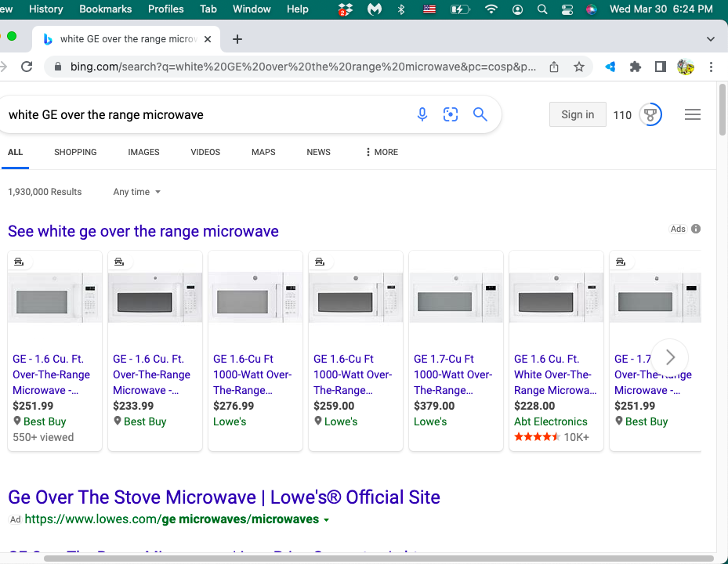This screenshot has height=564, width=728.
Task: Reload the page with refresh icon
Action: [x=27, y=67]
